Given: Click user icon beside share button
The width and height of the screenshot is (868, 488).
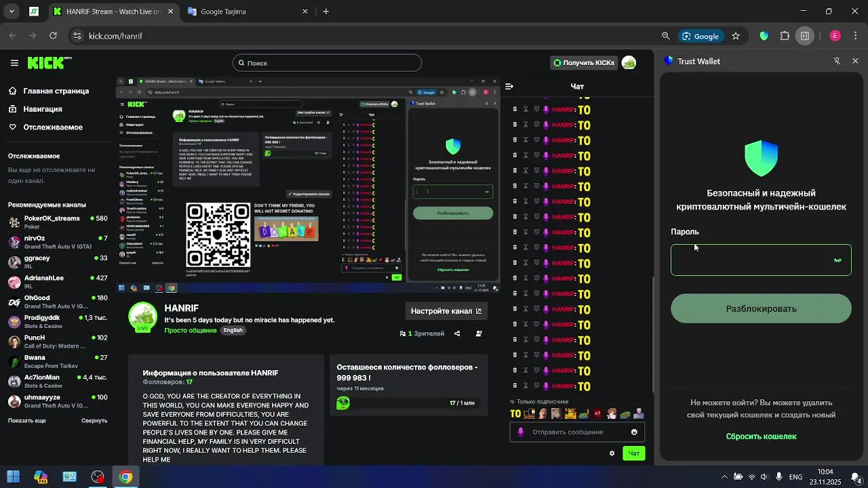Looking at the screenshot, I should click(479, 333).
